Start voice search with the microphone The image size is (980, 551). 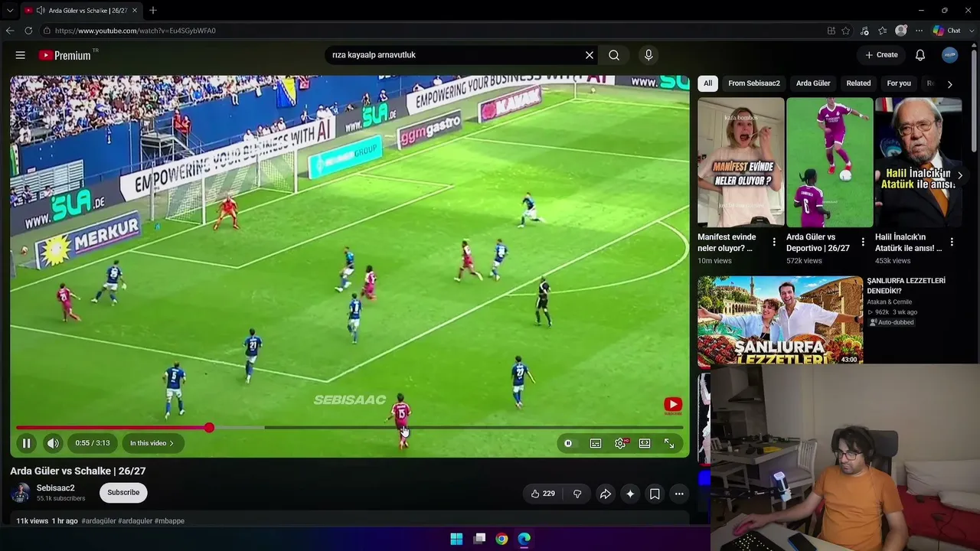click(648, 55)
